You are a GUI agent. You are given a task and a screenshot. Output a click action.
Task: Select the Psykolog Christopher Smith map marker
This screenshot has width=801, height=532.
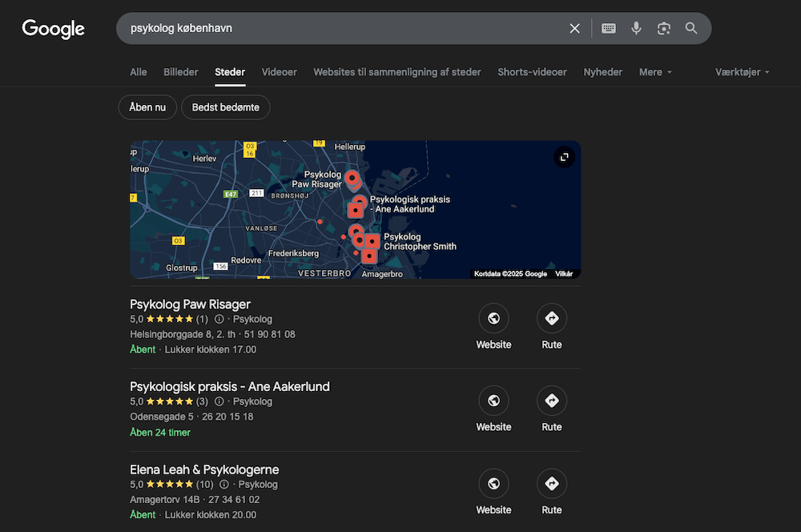[372, 241]
